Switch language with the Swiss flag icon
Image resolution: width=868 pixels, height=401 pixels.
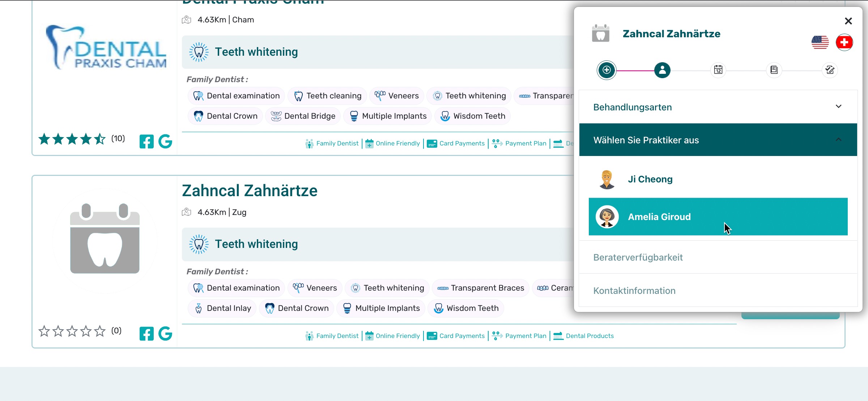pyautogui.click(x=844, y=43)
